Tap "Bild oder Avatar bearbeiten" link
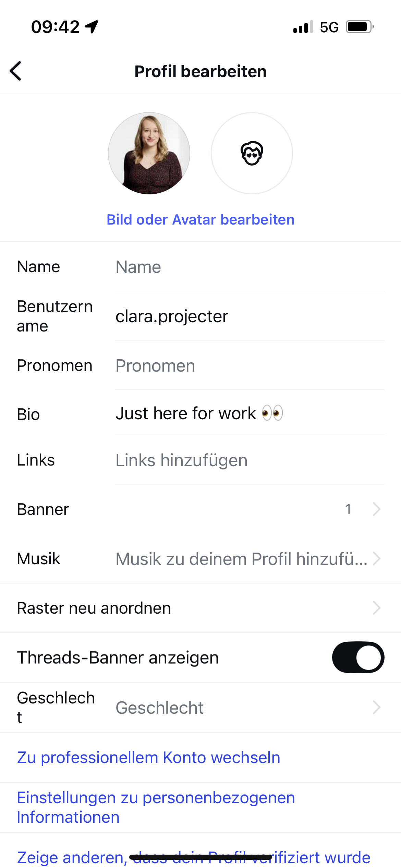 coord(200,220)
